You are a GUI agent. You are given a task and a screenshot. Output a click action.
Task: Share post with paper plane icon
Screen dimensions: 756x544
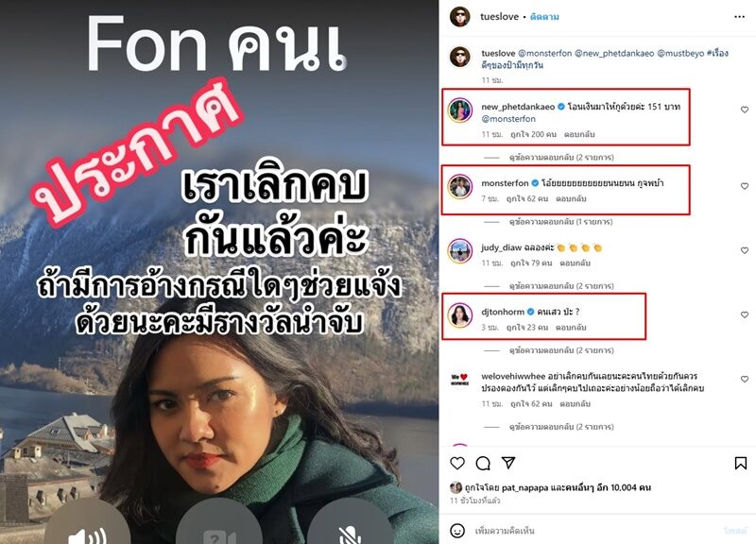pyautogui.click(x=508, y=463)
